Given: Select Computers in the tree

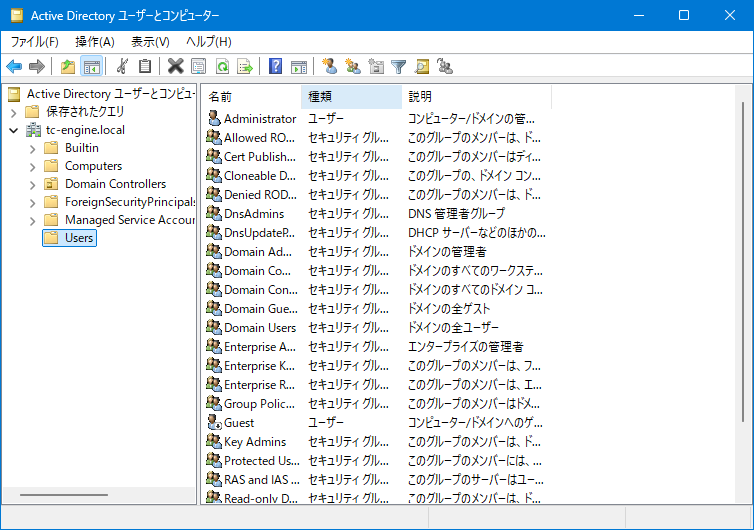Looking at the screenshot, I should click(93, 165).
